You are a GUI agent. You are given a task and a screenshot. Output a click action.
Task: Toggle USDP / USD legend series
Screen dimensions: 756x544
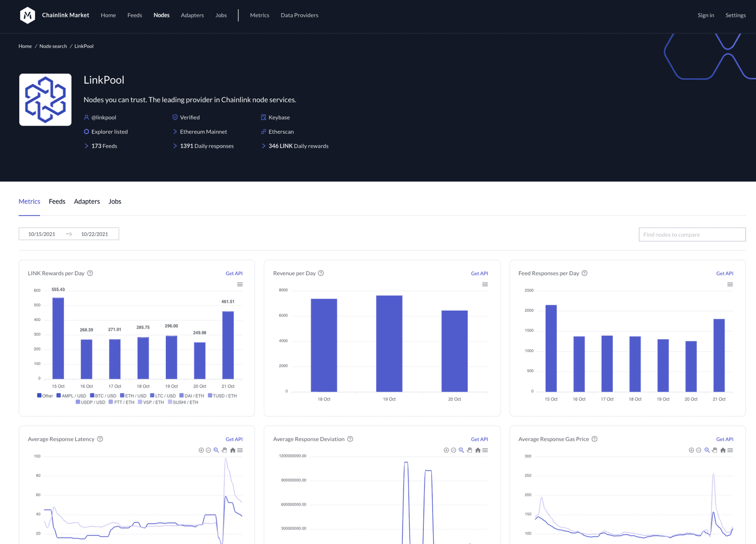pos(91,402)
